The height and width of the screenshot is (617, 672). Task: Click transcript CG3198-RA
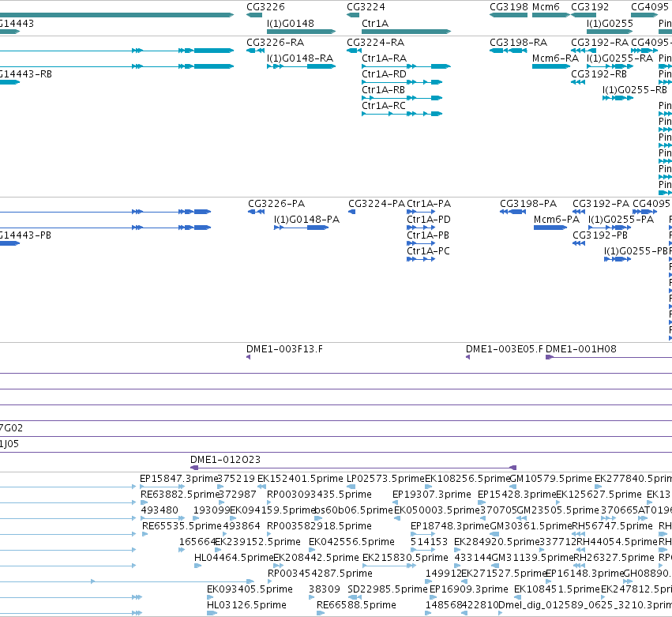(x=518, y=43)
